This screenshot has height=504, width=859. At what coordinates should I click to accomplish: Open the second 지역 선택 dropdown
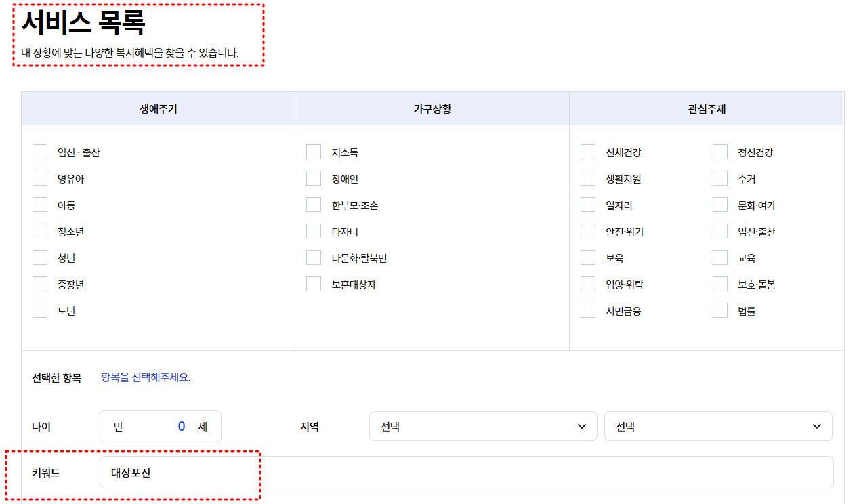718,426
